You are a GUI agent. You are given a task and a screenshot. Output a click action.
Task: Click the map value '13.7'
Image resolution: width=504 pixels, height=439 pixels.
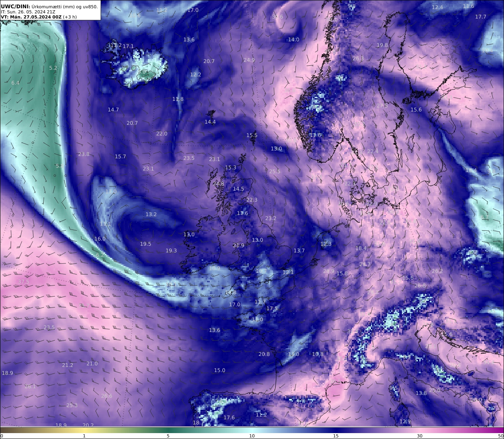[299, 250]
